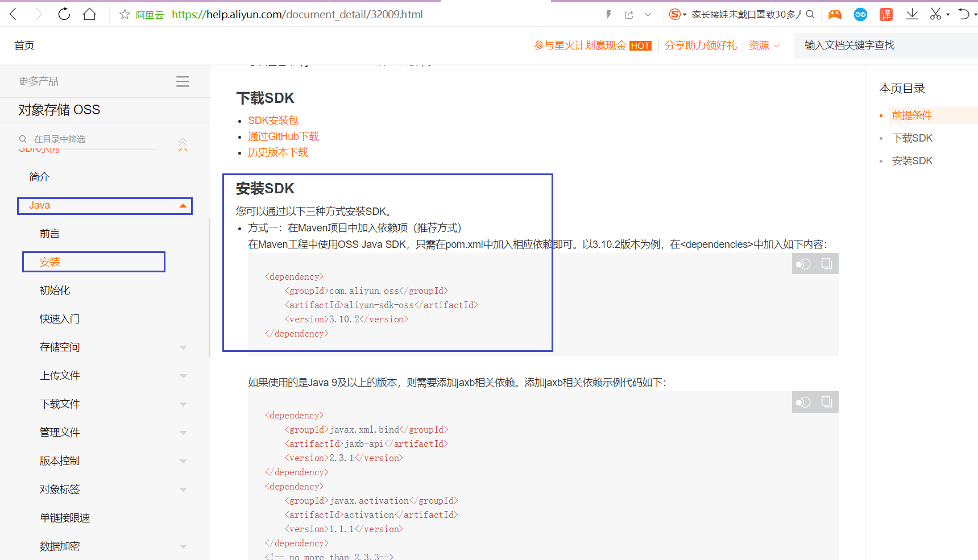This screenshot has height=560, width=978.
Task: Reload the page with refresh icon
Action: pos(64,14)
